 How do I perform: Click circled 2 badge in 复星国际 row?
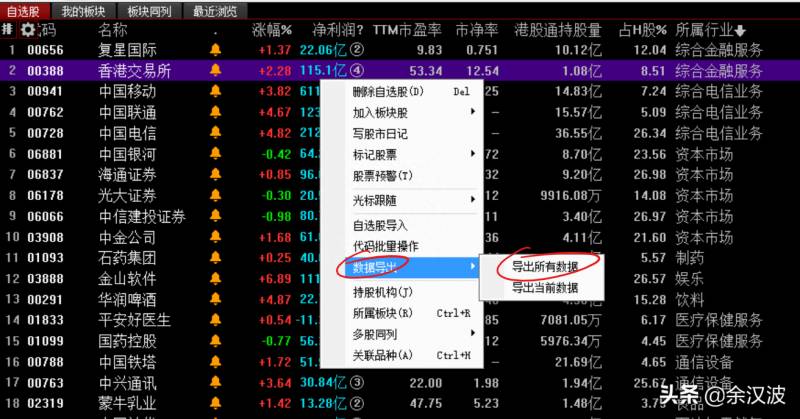[357, 50]
